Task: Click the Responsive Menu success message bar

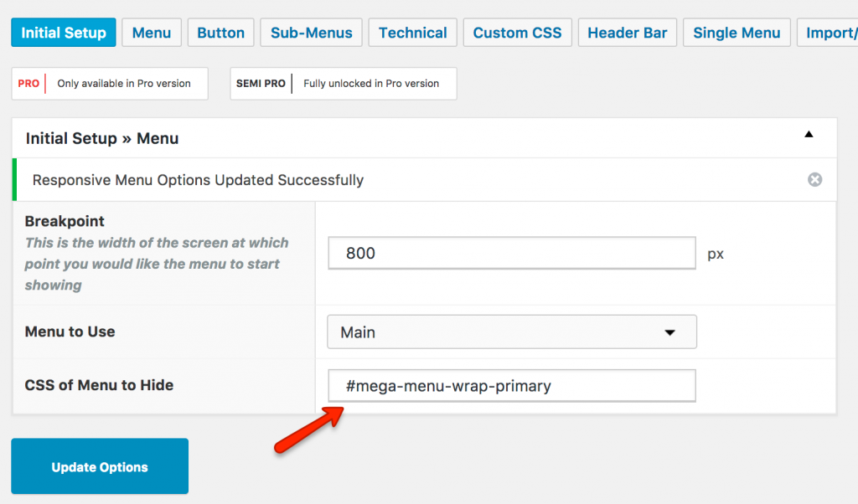Action: pos(419,179)
